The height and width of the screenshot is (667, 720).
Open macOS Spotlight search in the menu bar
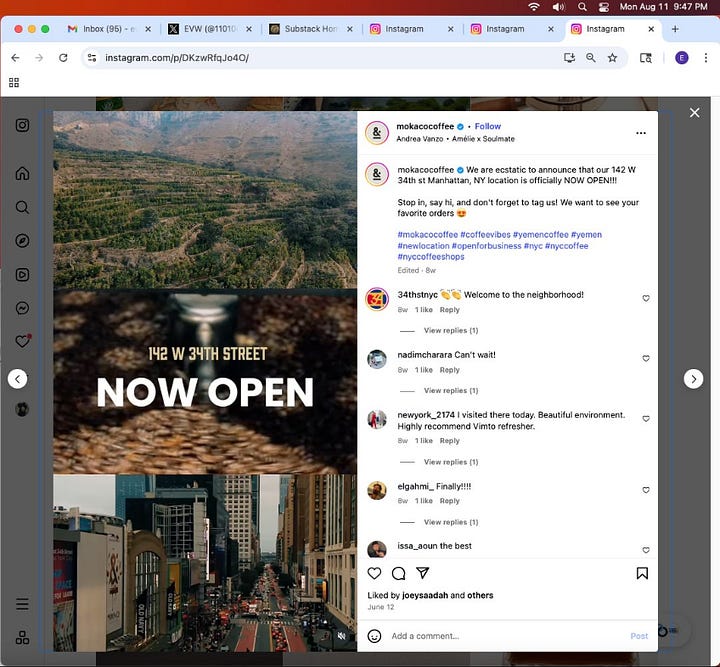click(x=582, y=7)
